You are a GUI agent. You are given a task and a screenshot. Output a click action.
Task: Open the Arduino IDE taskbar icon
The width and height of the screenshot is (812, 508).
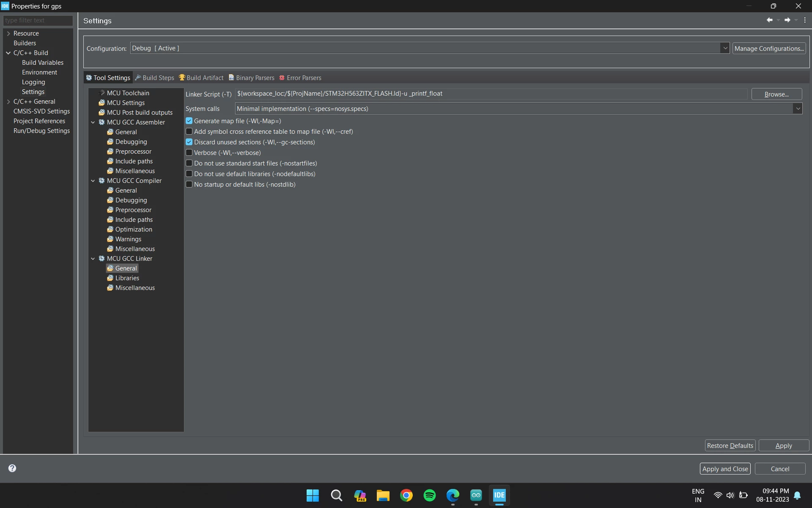coord(476,495)
